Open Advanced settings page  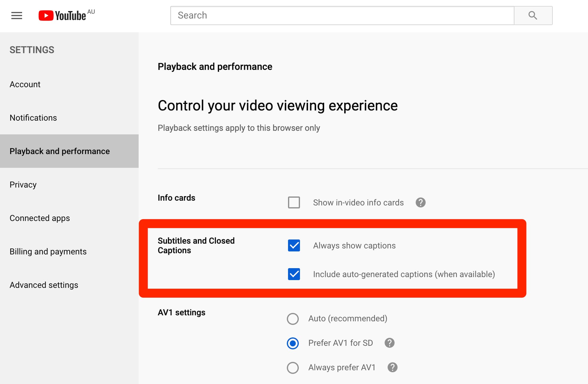[x=69, y=285]
